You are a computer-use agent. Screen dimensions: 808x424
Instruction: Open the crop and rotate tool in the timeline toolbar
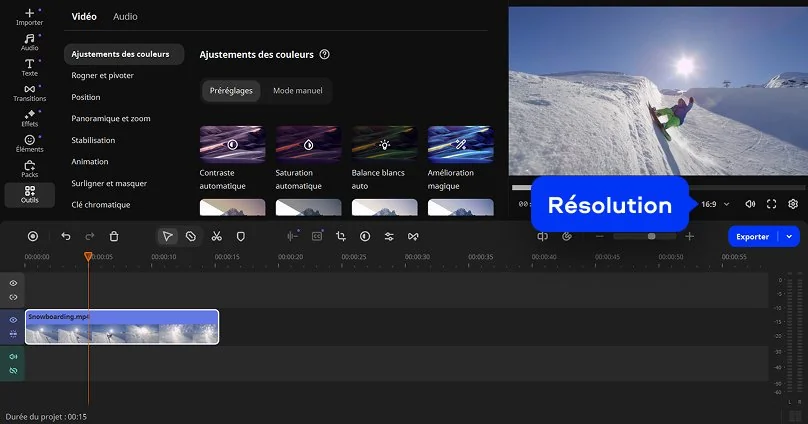tap(341, 236)
